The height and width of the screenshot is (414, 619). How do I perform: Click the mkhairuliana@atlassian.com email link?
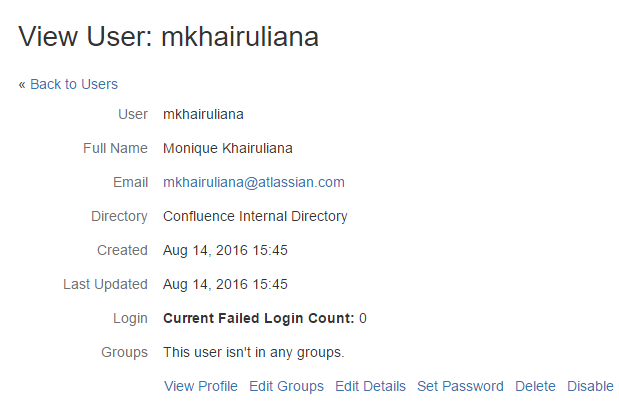pos(254,182)
